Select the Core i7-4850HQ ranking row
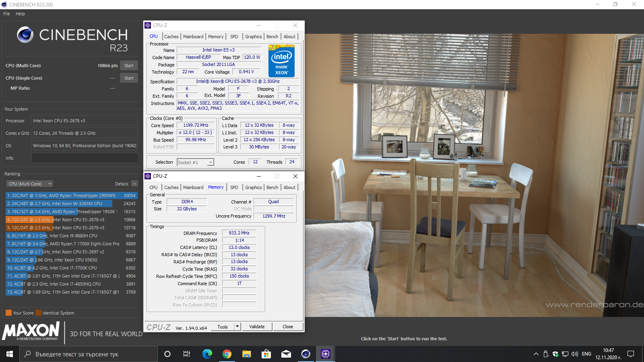 71,284
